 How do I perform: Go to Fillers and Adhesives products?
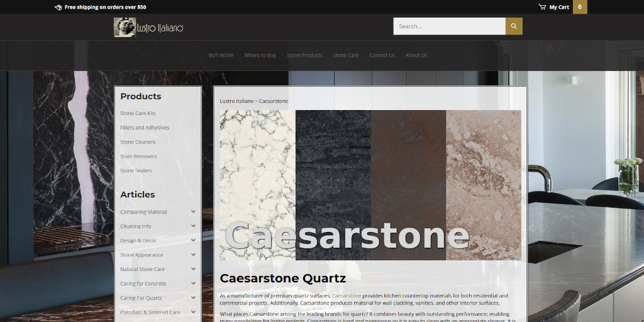(x=145, y=127)
